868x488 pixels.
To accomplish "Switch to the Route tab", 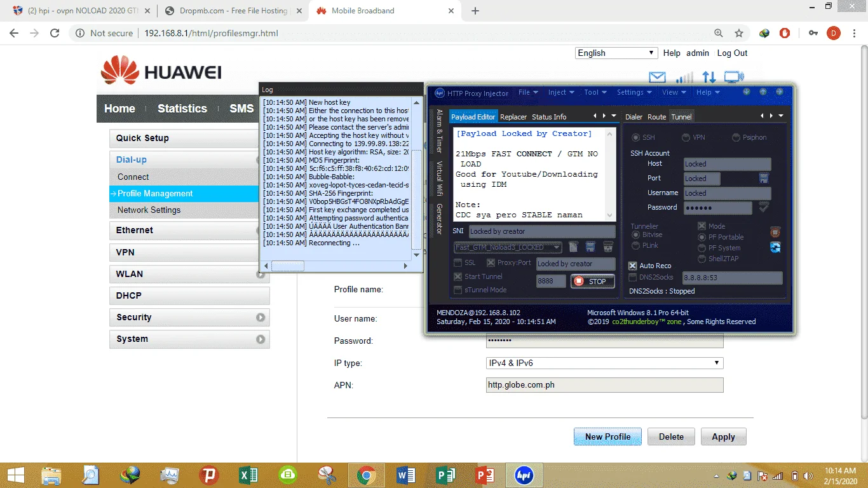I will click(x=657, y=117).
